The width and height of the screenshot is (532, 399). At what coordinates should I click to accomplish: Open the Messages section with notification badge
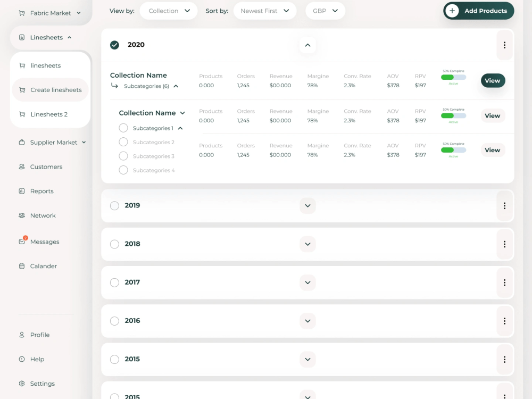click(x=45, y=242)
